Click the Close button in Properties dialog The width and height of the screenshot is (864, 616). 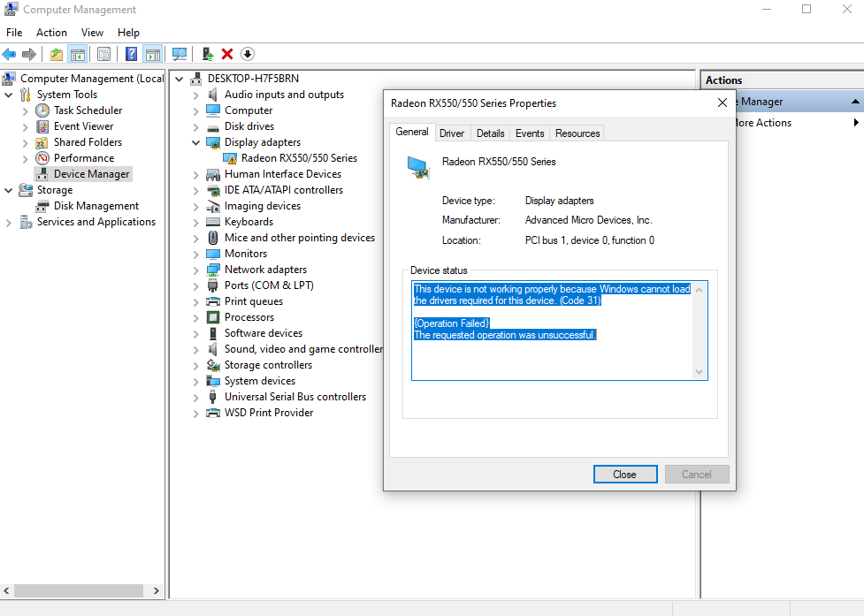[x=625, y=475]
